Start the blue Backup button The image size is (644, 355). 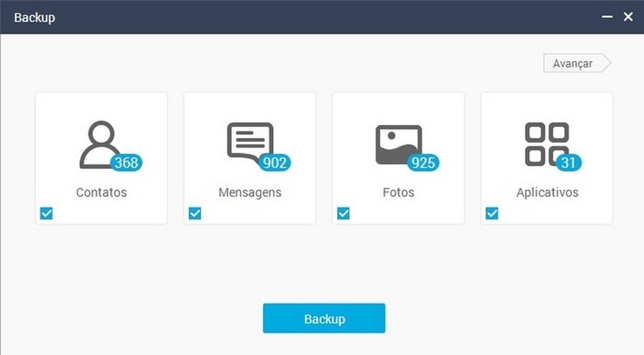coord(324,318)
